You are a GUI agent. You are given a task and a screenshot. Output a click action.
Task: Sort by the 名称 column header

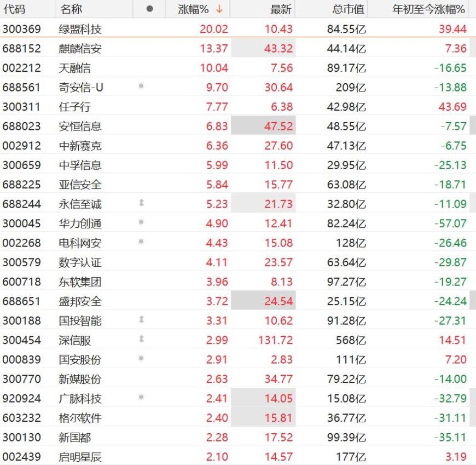click(x=71, y=9)
